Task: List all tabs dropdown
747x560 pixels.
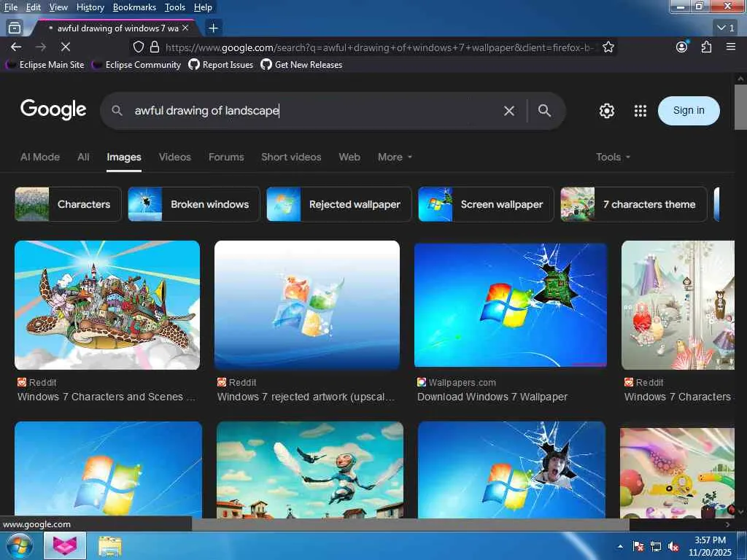Action: point(726,28)
